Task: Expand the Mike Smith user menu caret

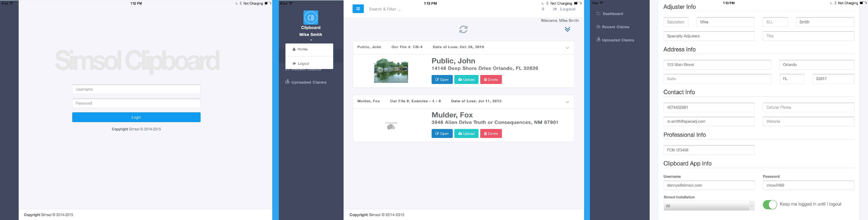Action: point(311,40)
